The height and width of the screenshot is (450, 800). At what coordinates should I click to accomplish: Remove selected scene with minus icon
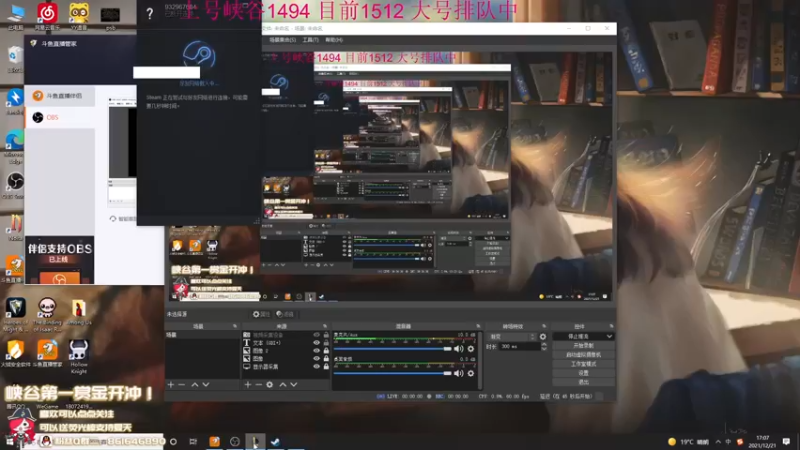tap(182, 385)
